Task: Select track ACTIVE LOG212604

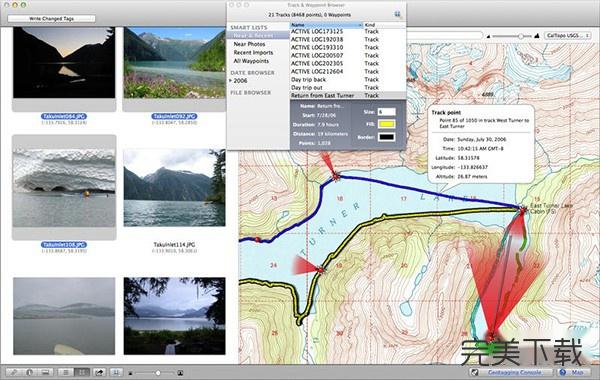Action: coord(347,72)
